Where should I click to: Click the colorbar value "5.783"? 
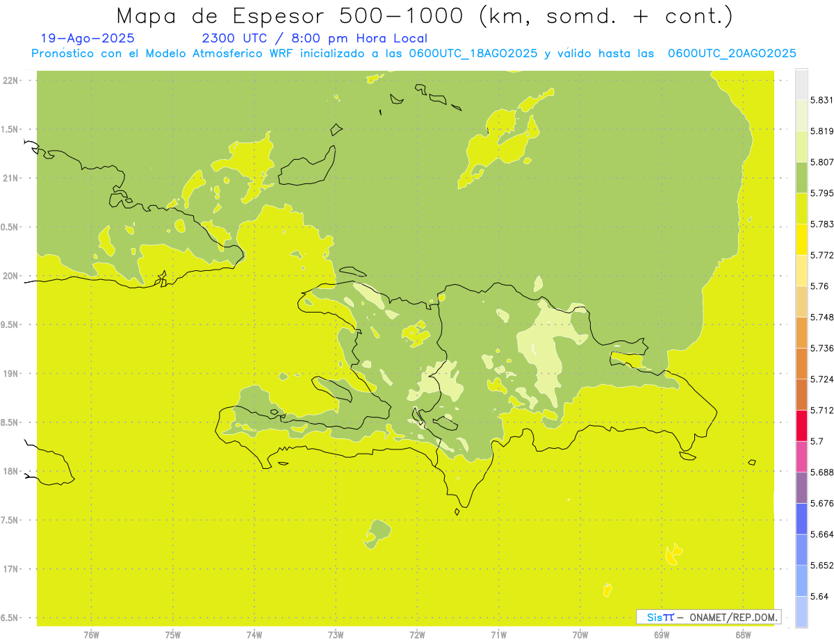point(821,224)
